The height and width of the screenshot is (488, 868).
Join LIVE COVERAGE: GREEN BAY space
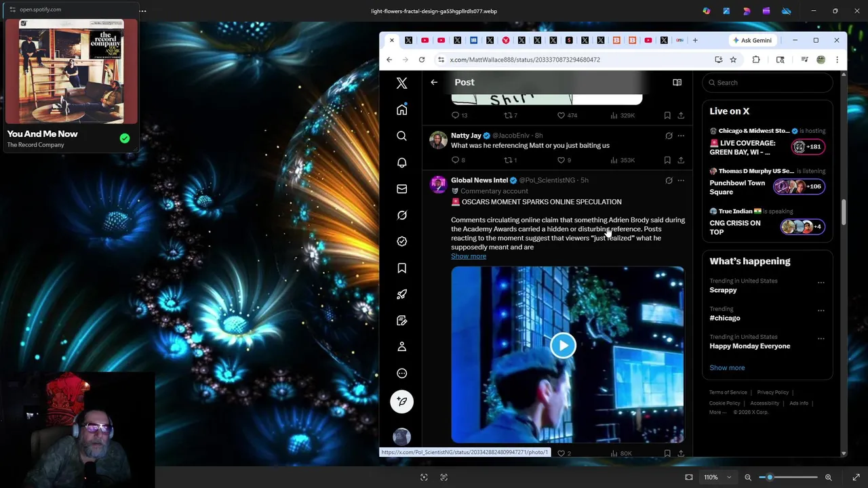[767, 143]
